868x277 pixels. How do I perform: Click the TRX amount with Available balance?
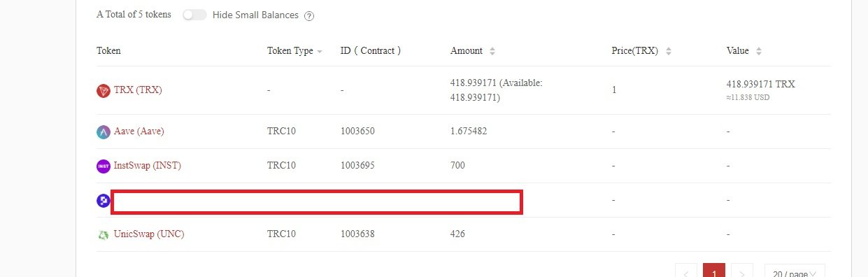[x=497, y=90]
